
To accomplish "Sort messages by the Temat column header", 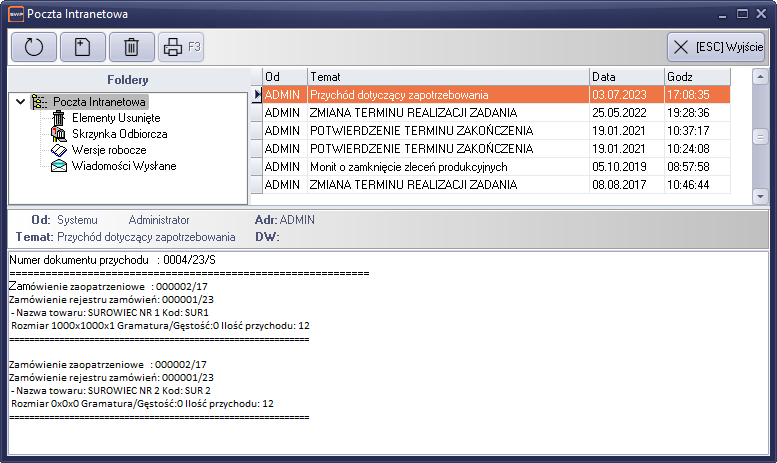I will point(447,76).
